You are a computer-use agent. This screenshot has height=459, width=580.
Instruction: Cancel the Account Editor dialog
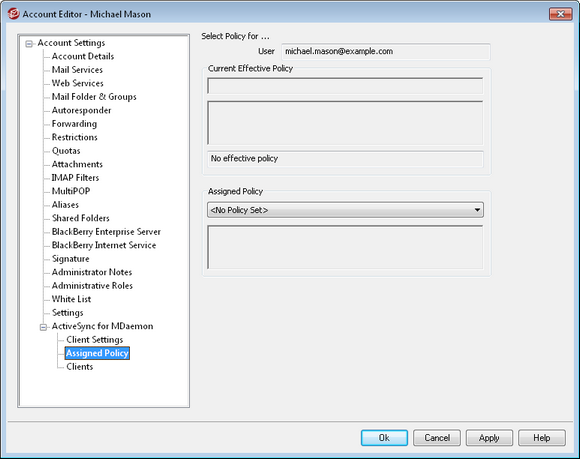pos(437,438)
